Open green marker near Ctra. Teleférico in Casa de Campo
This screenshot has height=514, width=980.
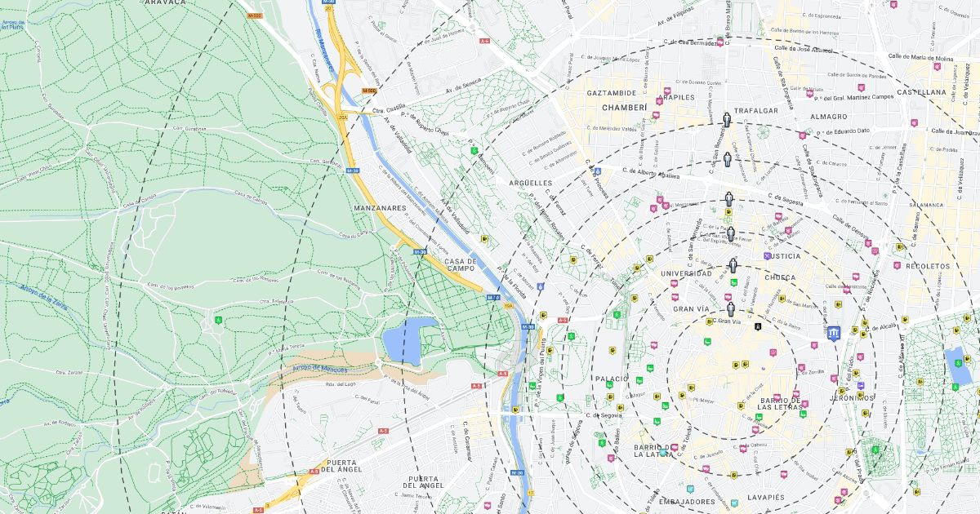(x=218, y=320)
